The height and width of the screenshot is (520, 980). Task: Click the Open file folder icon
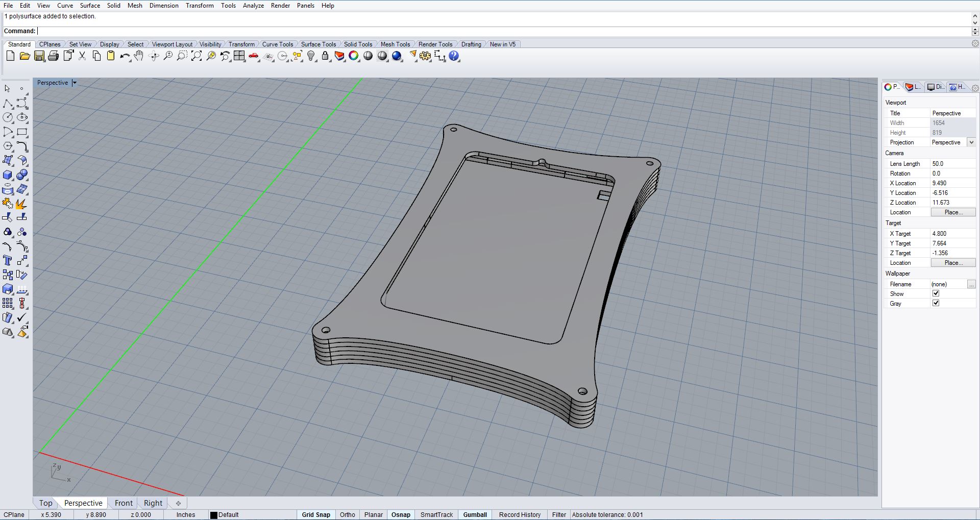(24, 56)
